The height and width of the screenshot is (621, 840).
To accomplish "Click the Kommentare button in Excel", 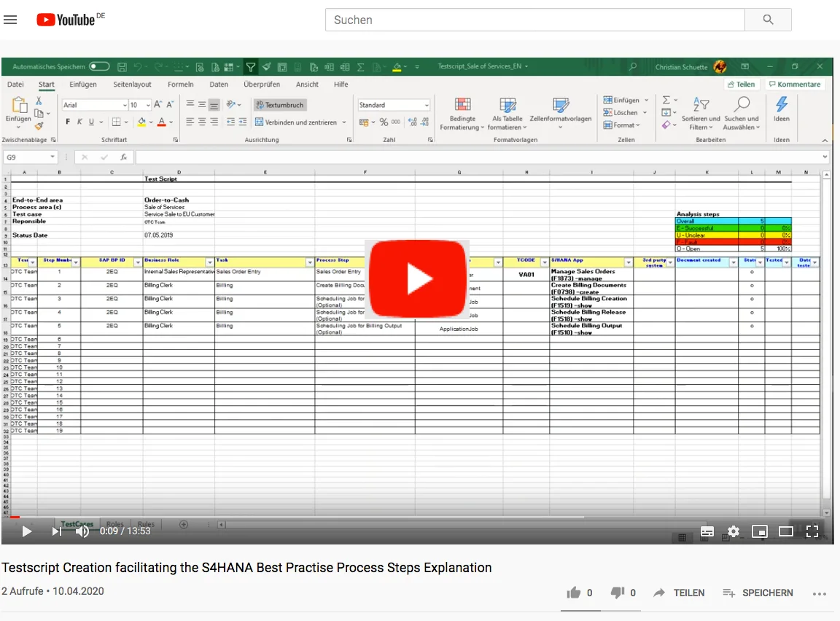I will click(x=795, y=84).
